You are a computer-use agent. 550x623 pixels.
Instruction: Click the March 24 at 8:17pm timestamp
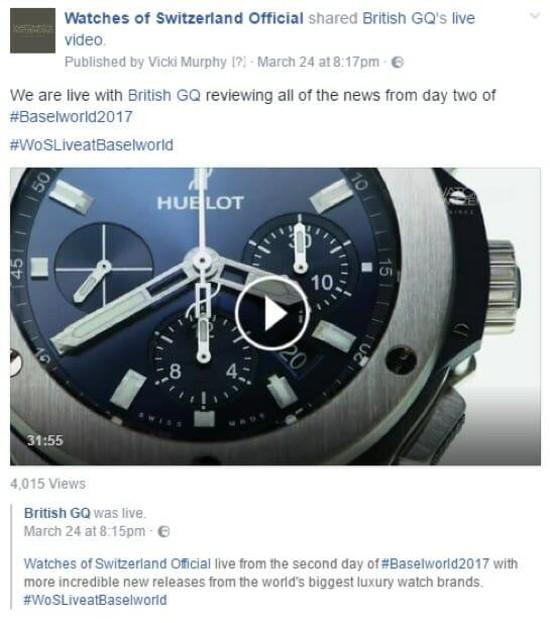point(318,62)
